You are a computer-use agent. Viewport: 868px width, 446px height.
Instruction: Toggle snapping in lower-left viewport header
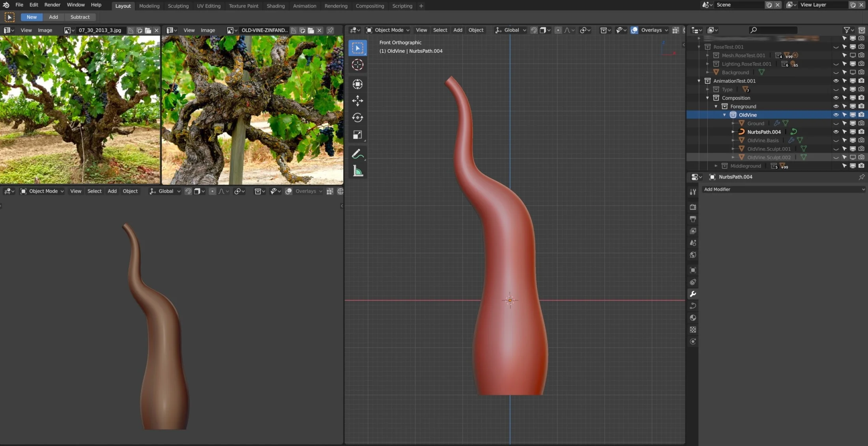pyautogui.click(x=188, y=191)
